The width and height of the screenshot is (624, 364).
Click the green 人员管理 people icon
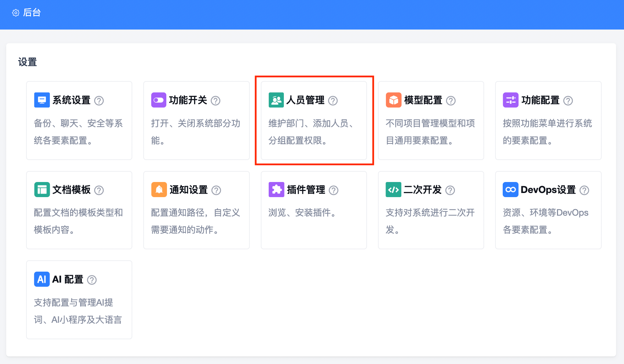point(276,100)
